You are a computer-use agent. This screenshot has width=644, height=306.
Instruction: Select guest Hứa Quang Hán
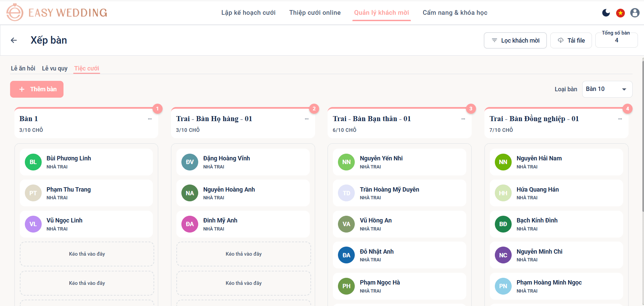pos(556,193)
